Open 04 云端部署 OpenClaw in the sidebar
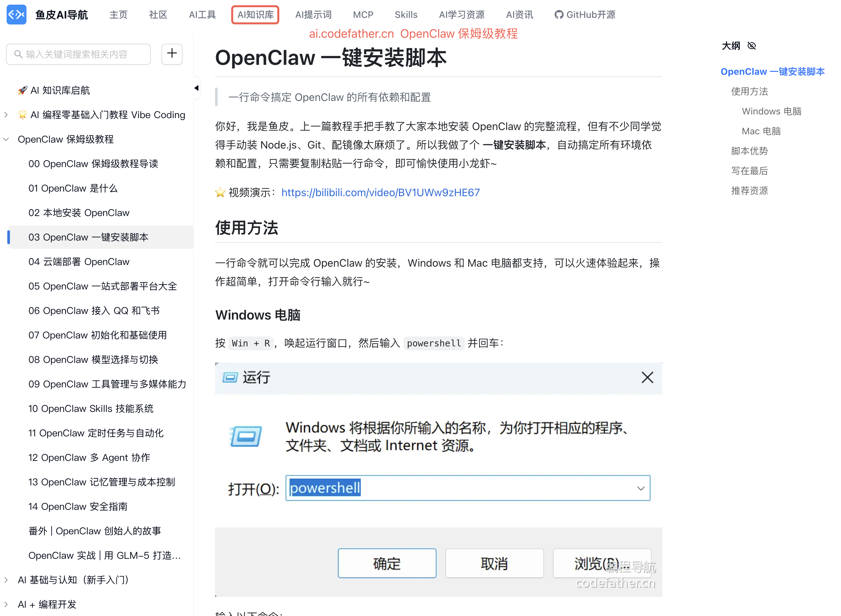 [79, 262]
